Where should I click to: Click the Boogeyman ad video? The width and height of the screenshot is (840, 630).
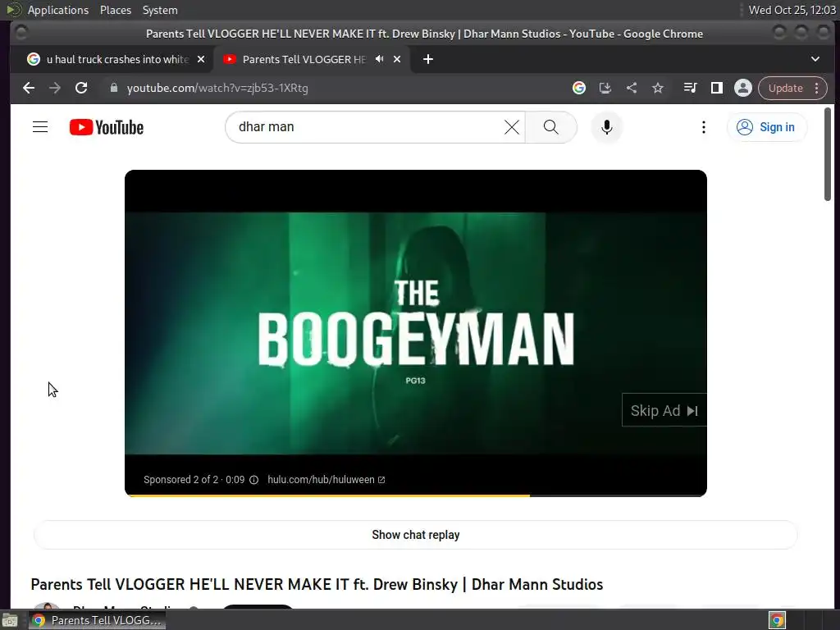point(416,333)
